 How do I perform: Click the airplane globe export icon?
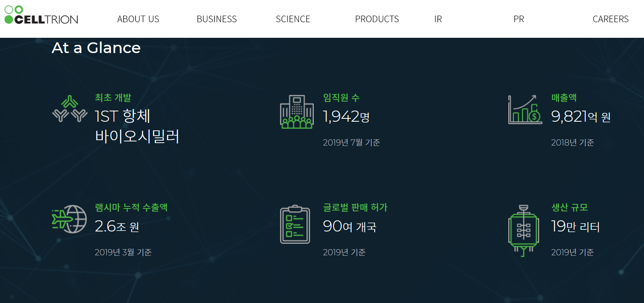pyautogui.click(x=69, y=220)
